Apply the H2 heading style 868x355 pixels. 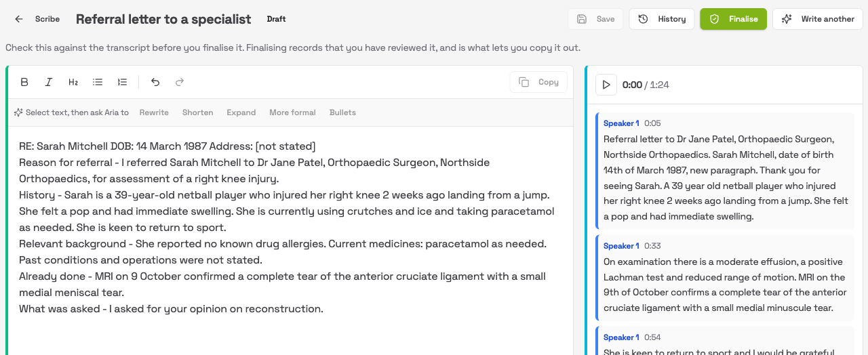click(x=73, y=82)
